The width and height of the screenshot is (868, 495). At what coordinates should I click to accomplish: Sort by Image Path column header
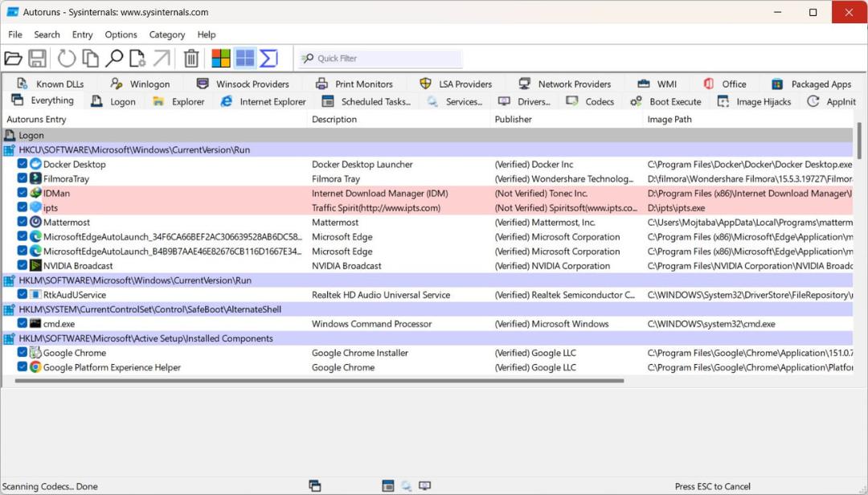(x=750, y=119)
